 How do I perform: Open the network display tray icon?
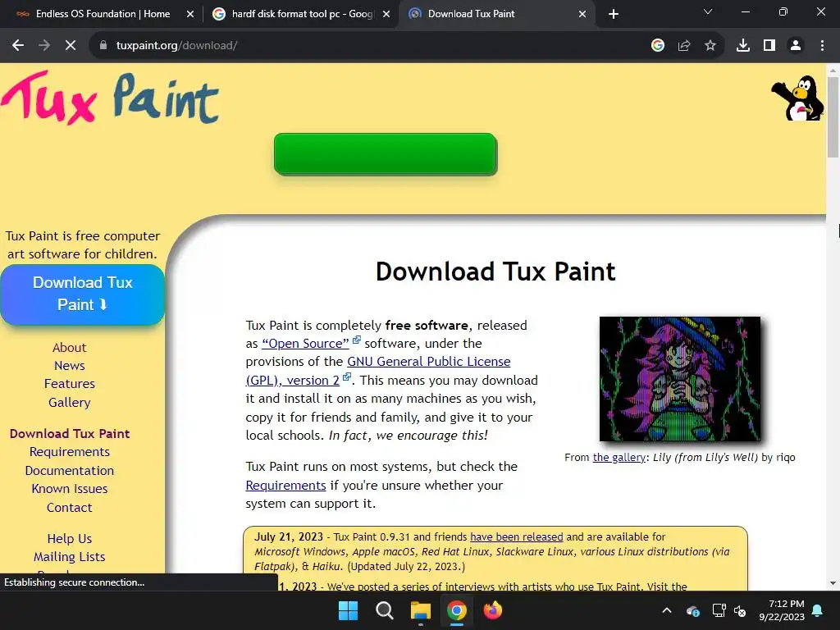click(x=719, y=610)
